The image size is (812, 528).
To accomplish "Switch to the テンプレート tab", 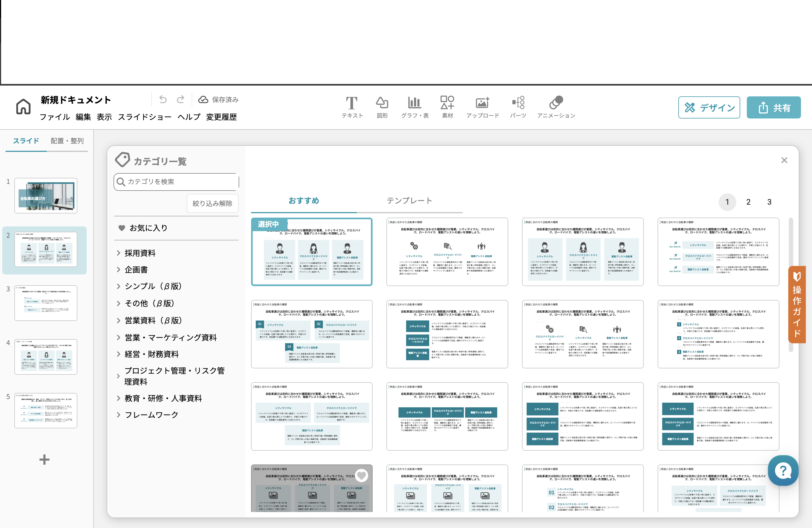I will 409,201.
